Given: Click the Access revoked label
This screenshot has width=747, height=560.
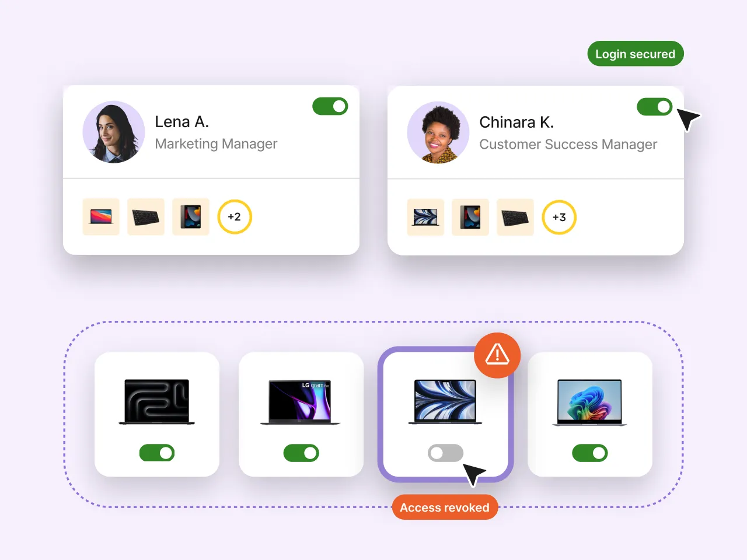Looking at the screenshot, I should (445, 508).
